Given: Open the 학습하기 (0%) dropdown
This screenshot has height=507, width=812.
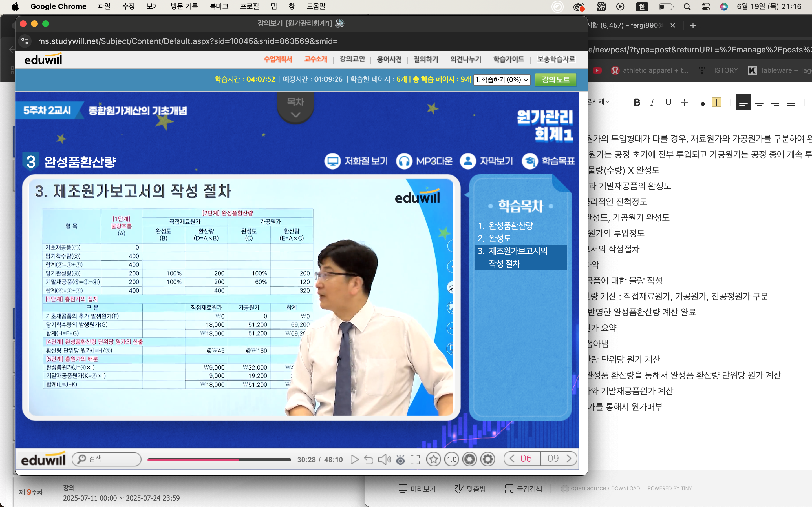Looking at the screenshot, I should point(502,80).
